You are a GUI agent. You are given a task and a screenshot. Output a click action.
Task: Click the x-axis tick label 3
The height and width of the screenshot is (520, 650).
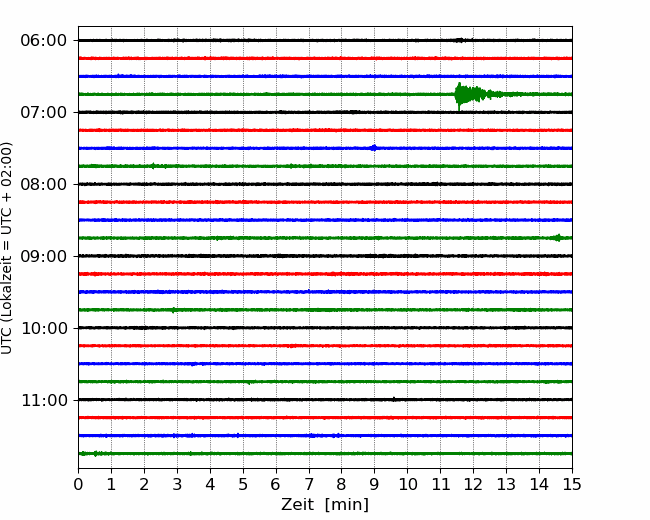point(177,484)
